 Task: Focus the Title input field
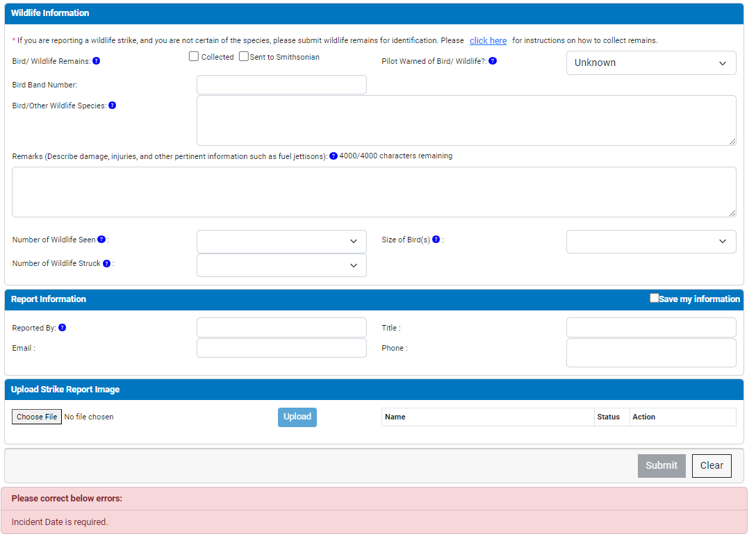[x=651, y=328]
